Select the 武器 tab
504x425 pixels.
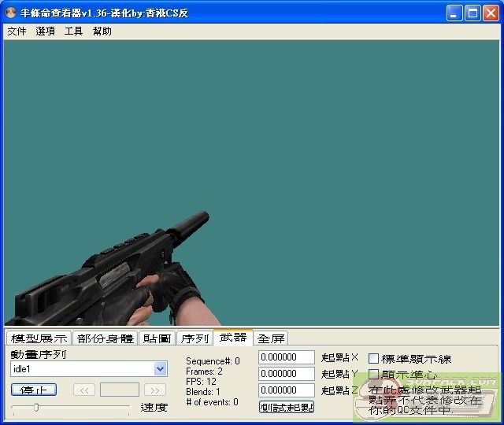click(x=233, y=337)
